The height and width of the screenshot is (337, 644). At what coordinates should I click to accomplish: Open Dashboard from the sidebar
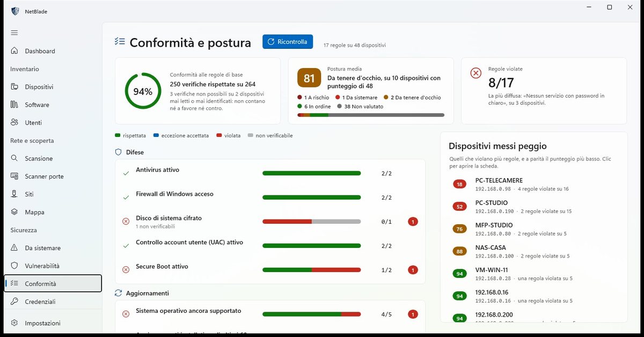click(x=53, y=51)
